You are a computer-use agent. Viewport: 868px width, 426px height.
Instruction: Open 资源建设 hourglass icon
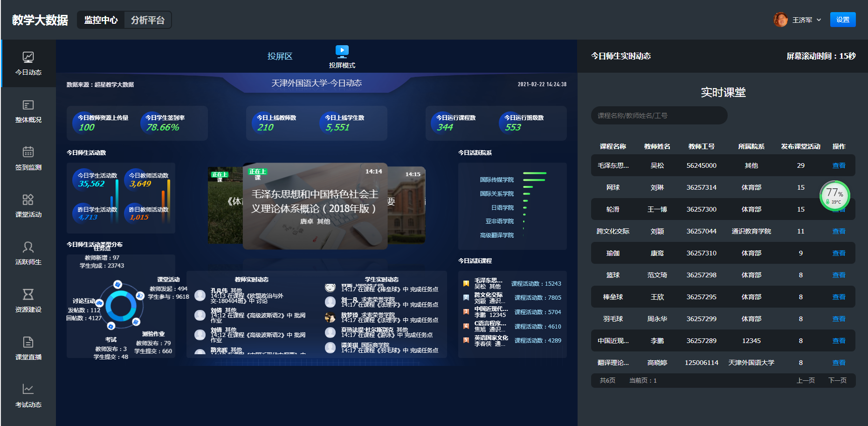pos(28,295)
